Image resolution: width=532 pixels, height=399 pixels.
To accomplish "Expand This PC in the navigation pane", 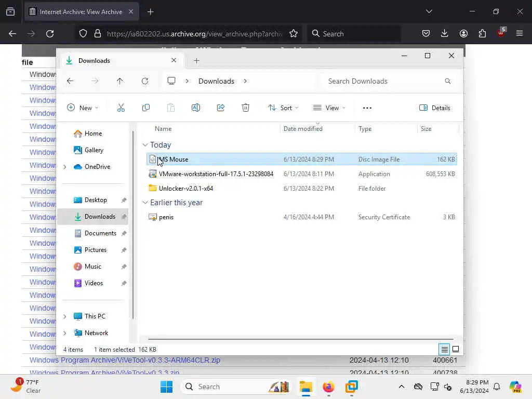I will 65,316.
